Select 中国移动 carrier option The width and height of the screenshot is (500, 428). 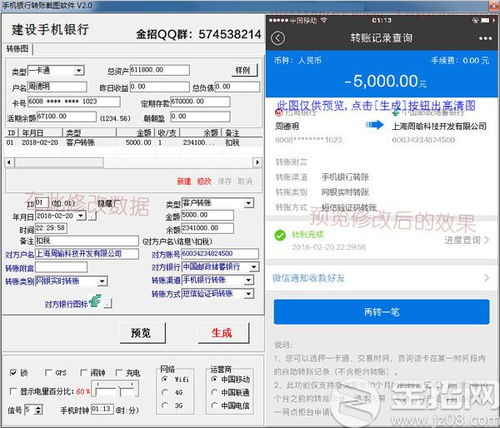click(214, 379)
